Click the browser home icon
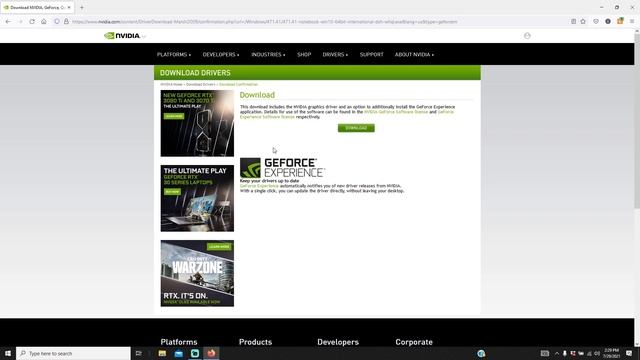640x360 pixels. (44, 22)
